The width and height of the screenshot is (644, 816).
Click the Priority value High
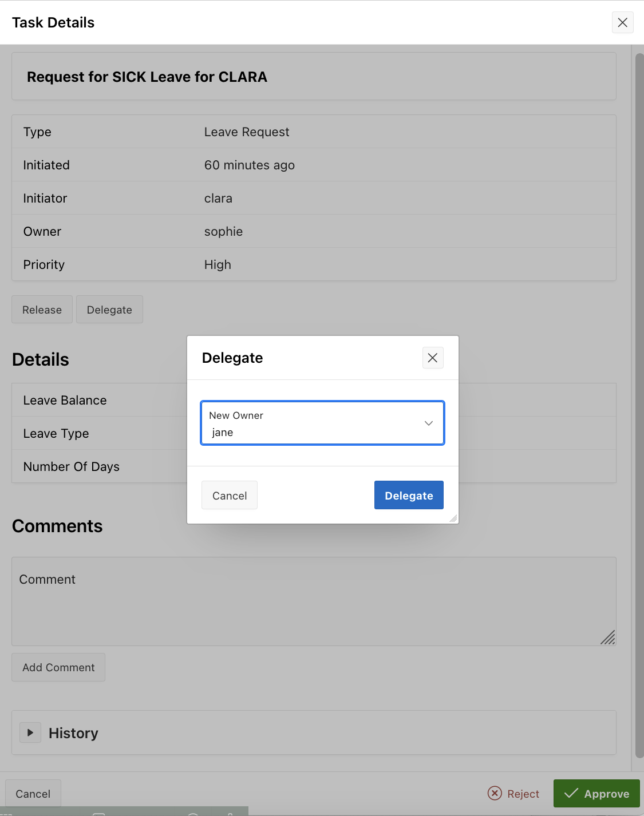coord(218,264)
